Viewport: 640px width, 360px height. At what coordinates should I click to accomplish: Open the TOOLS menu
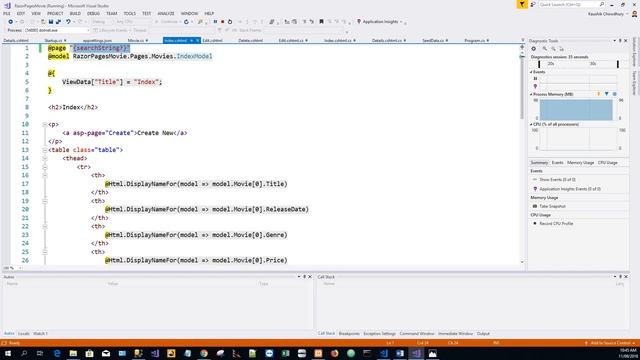click(x=129, y=13)
